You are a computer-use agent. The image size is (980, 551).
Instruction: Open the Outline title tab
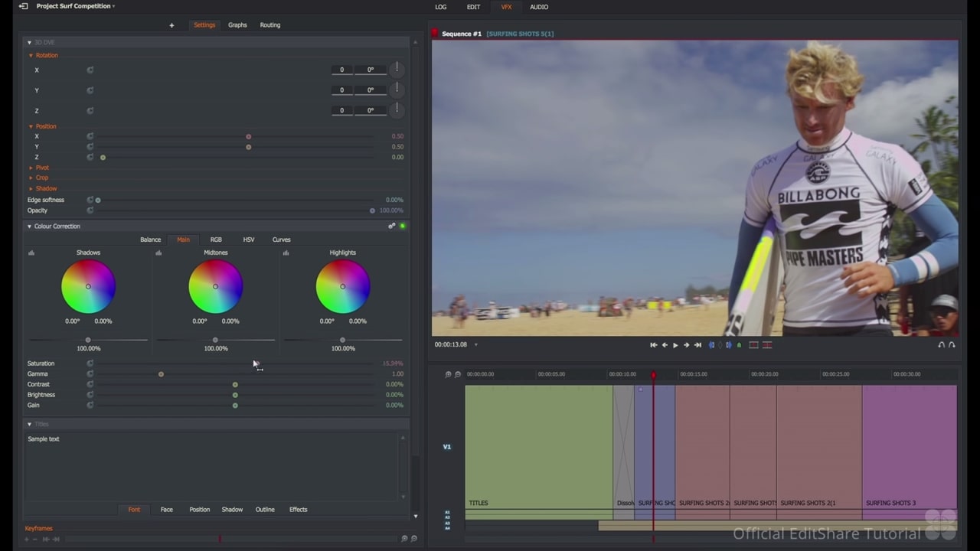265,510
